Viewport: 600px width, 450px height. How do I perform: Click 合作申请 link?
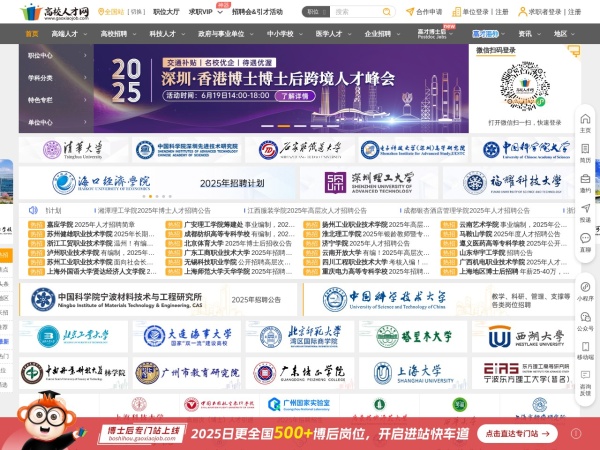[429, 12]
